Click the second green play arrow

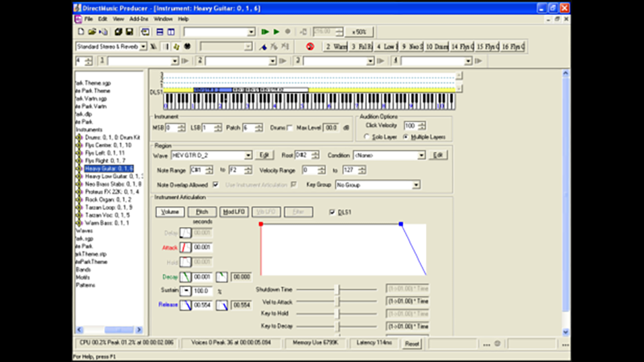(x=276, y=32)
